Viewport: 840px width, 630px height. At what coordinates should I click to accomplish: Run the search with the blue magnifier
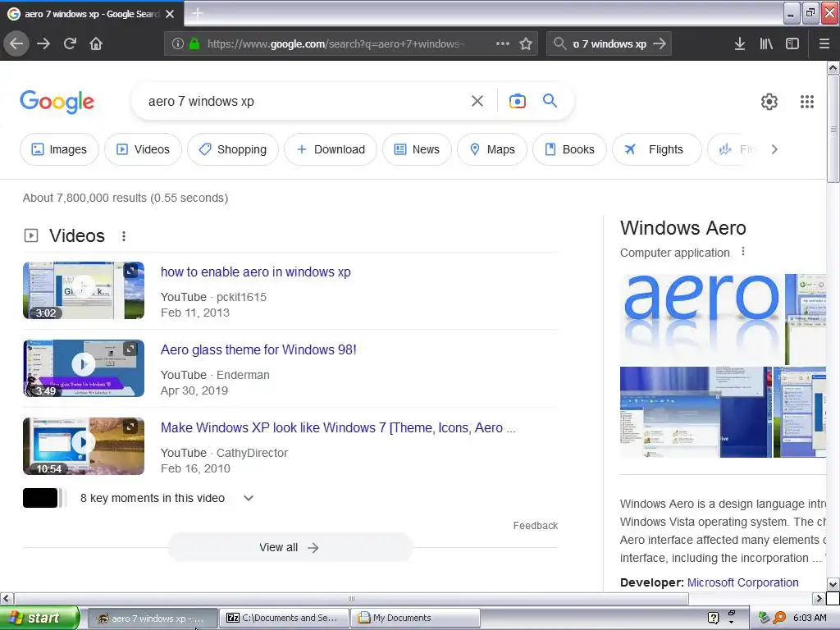pos(550,100)
